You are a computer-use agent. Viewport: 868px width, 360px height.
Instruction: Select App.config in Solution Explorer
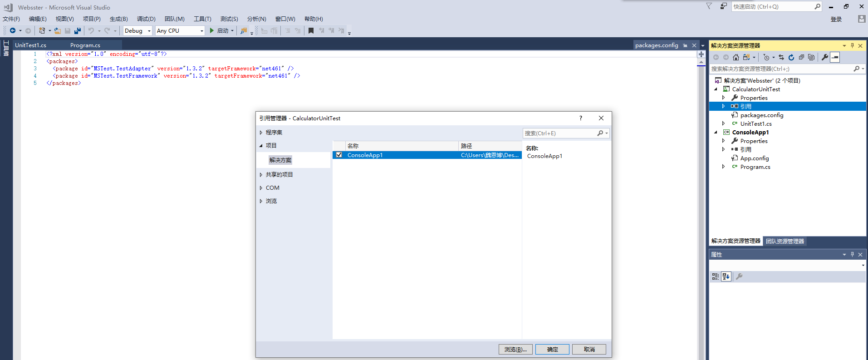[x=755, y=158]
